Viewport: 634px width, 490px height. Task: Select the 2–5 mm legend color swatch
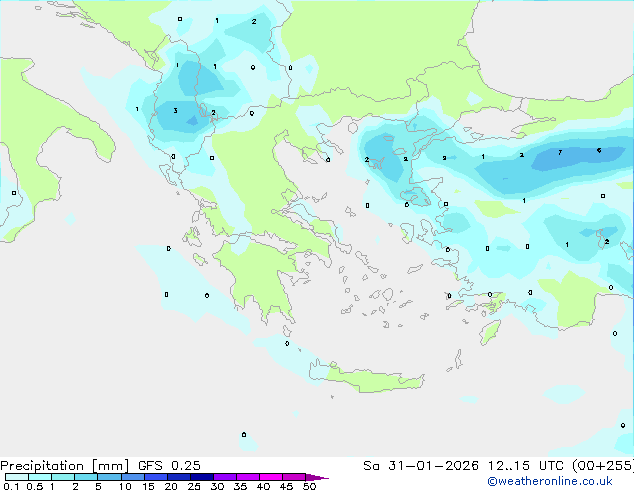[86, 477]
